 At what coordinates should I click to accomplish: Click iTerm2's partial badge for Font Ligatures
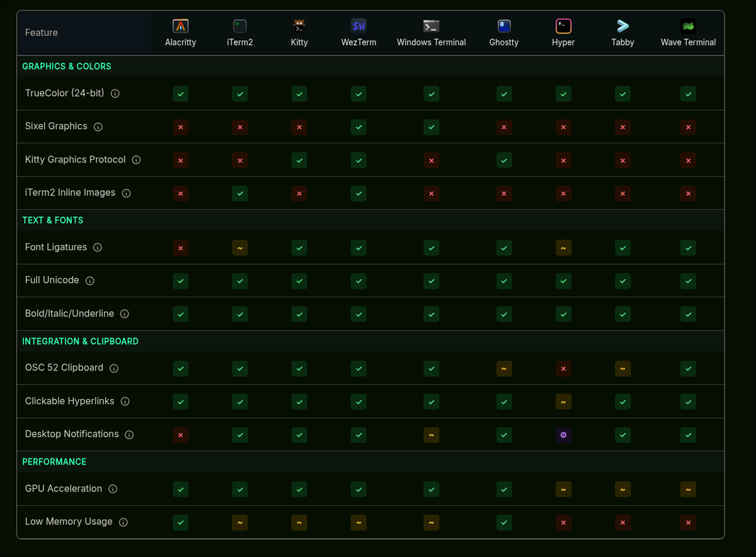pyautogui.click(x=239, y=248)
